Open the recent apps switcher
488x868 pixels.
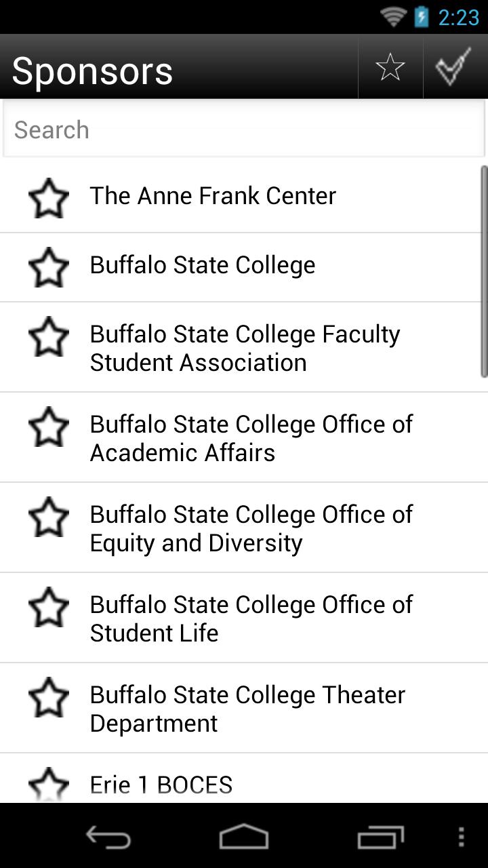(x=381, y=837)
